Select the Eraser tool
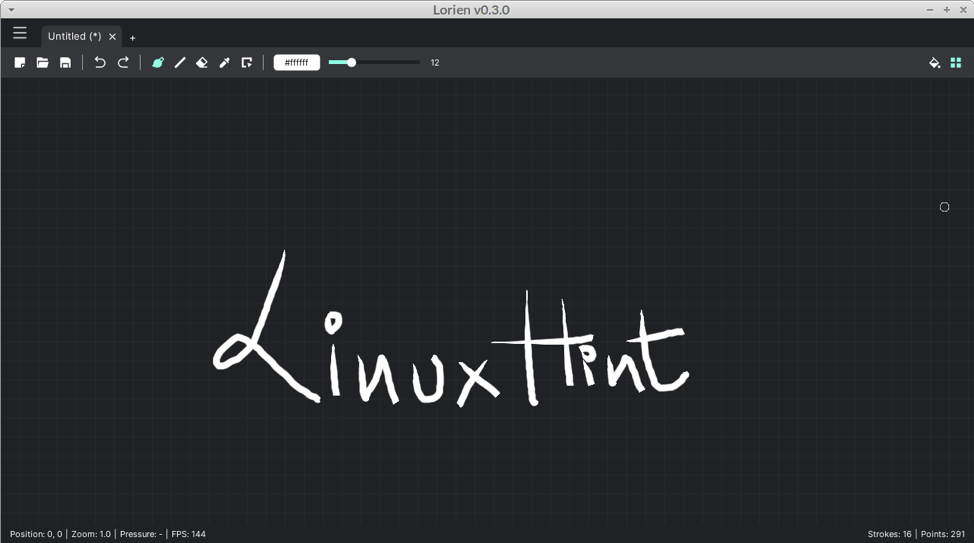 coord(202,63)
